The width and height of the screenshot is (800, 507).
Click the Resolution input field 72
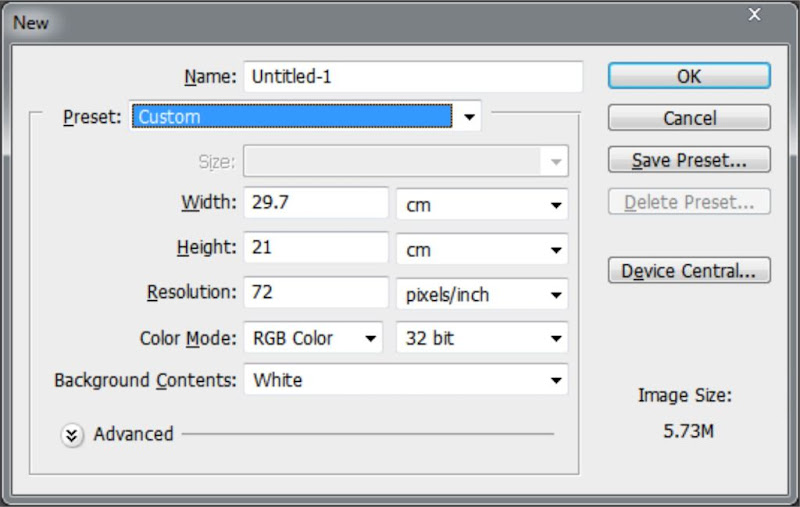(x=316, y=292)
